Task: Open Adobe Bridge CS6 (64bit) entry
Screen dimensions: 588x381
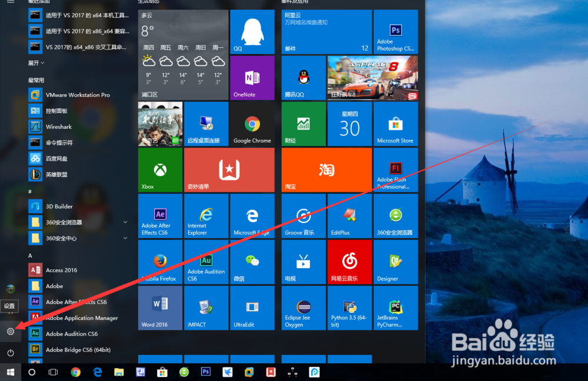Action: coord(79,350)
